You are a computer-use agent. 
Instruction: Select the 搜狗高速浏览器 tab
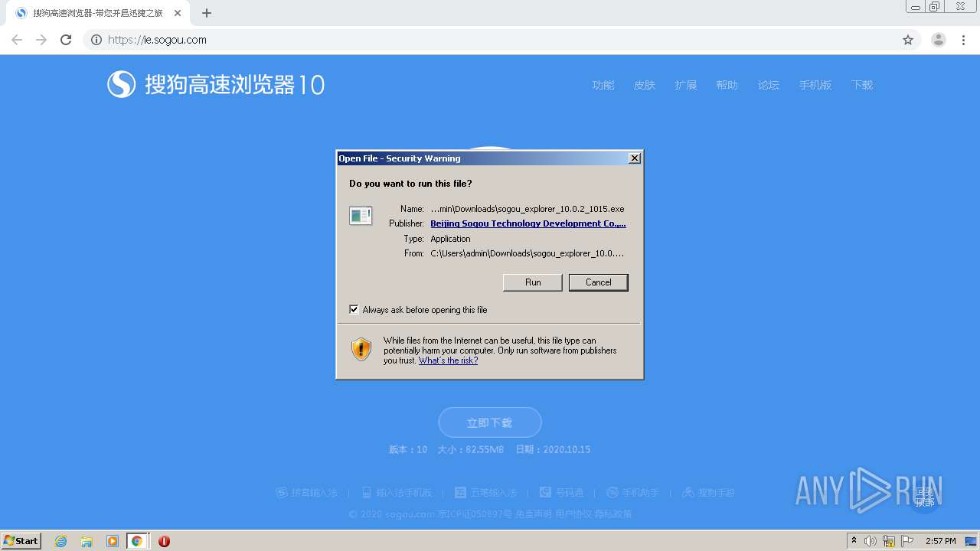(98, 13)
